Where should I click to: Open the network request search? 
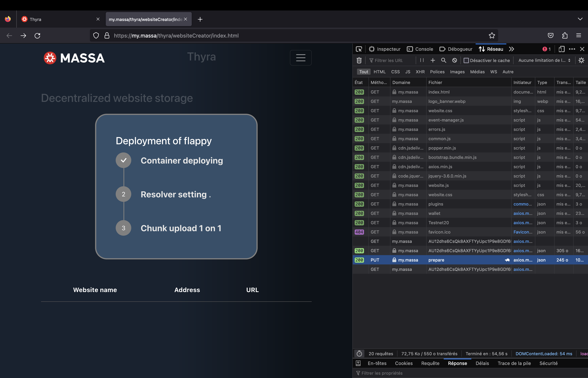444,60
